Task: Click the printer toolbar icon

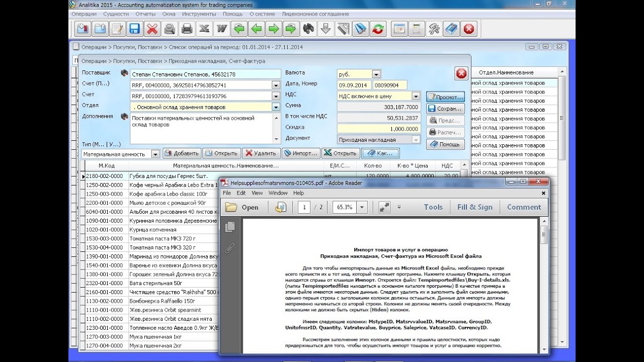Action: [187, 29]
